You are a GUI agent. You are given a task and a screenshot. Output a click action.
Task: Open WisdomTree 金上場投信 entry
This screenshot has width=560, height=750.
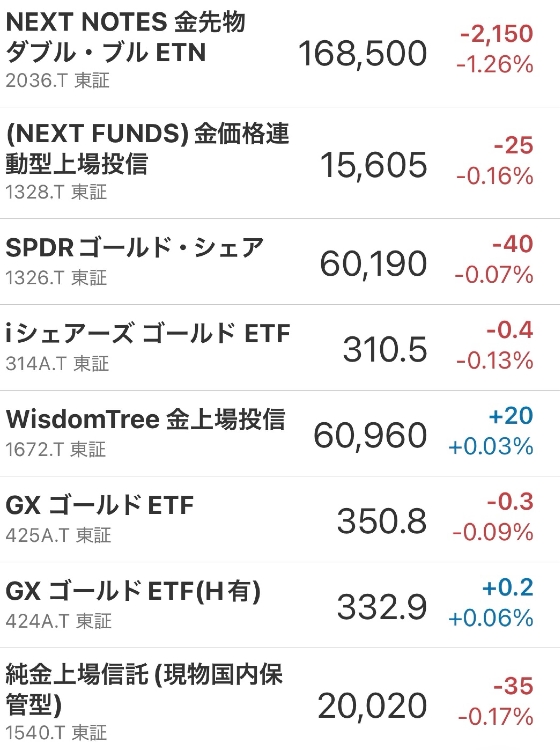[x=145, y=419]
